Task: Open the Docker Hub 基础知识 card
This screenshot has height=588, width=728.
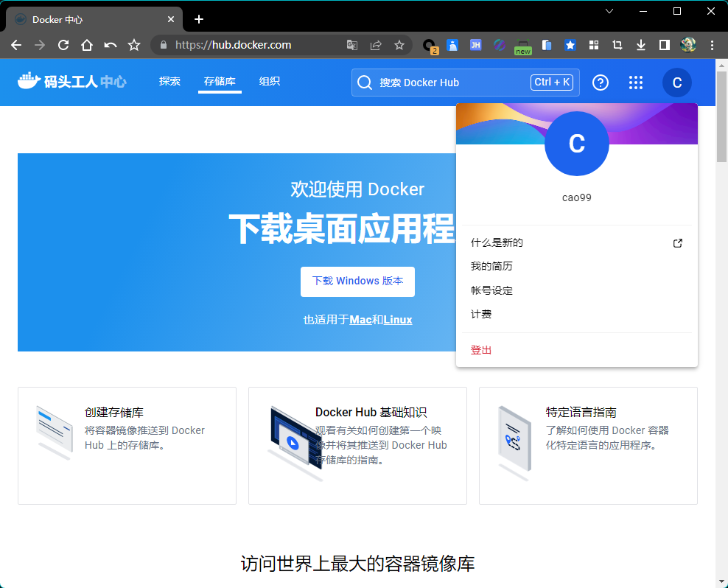Action: pos(357,445)
